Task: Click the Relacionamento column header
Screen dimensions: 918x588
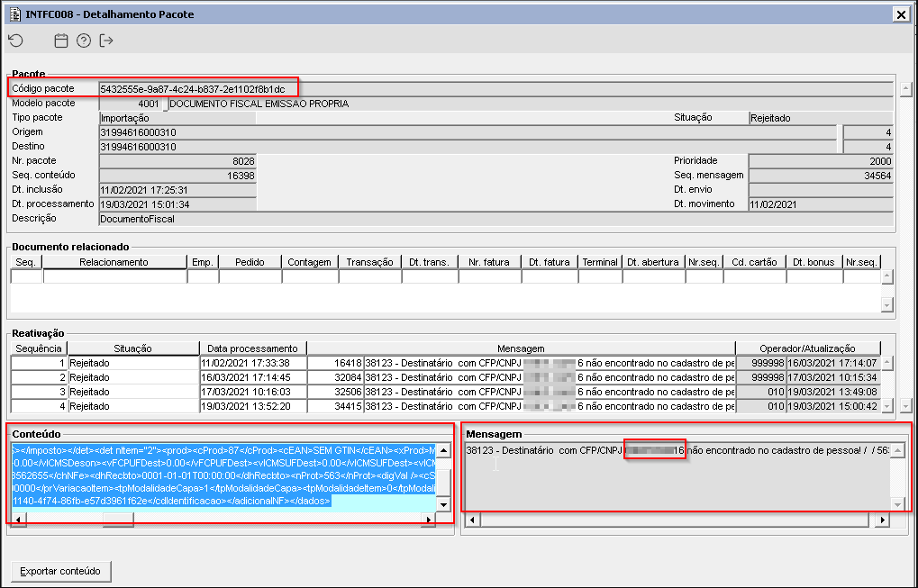Action: point(114,262)
